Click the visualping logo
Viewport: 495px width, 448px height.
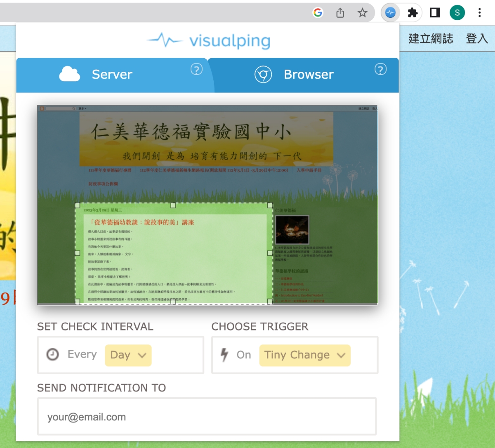coord(209,40)
